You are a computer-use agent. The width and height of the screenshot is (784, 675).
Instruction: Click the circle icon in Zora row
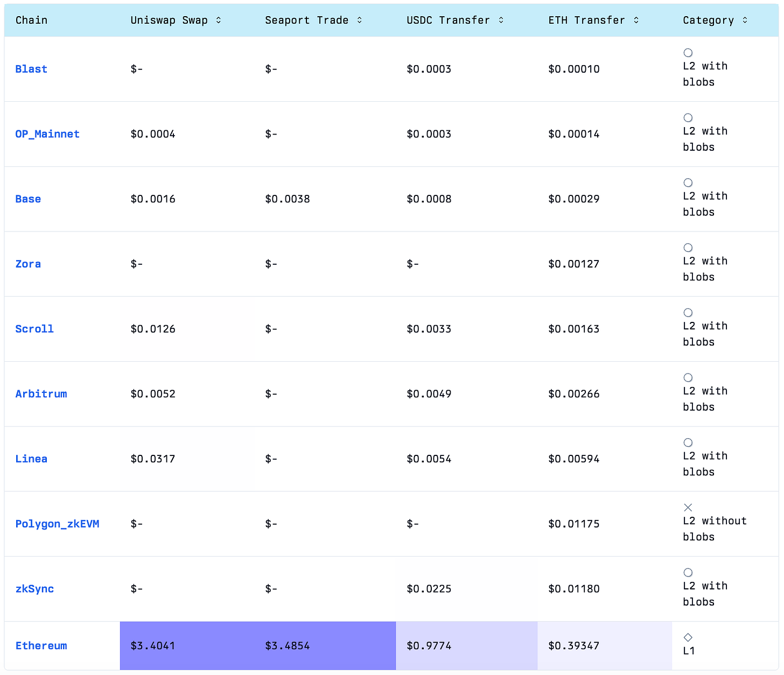point(688,248)
